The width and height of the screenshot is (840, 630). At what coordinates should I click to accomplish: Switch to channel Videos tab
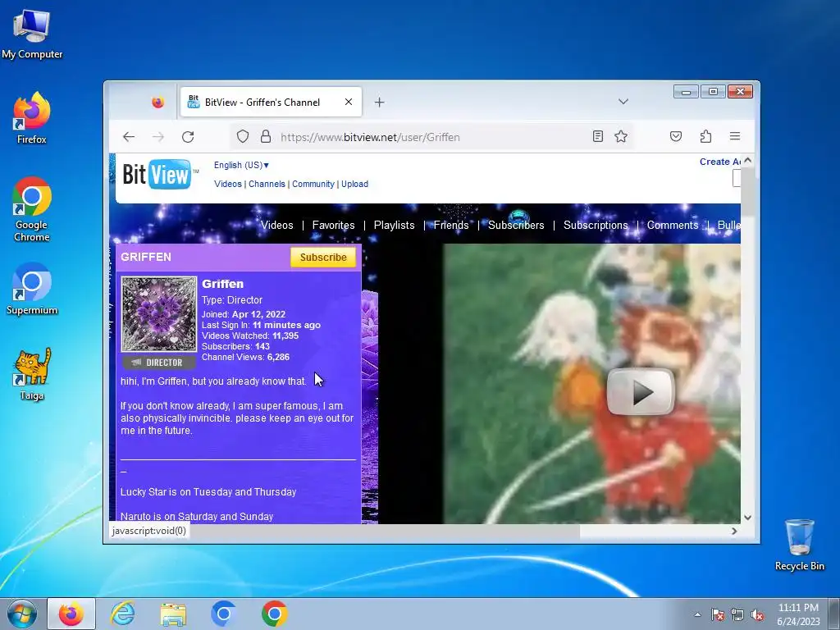(x=277, y=225)
